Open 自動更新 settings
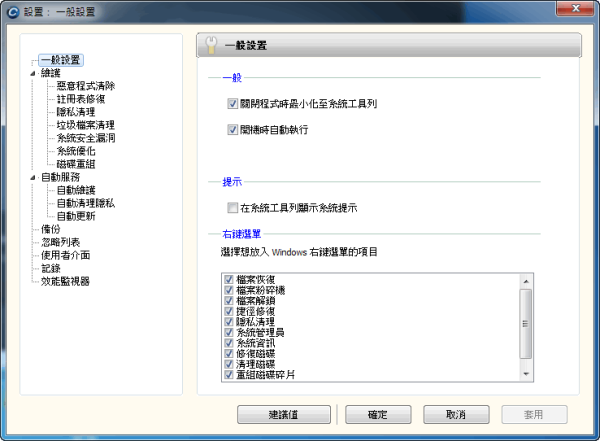 [x=76, y=216]
